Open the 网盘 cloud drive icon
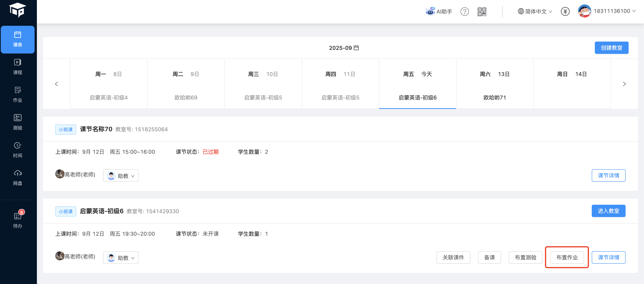Image resolution: width=644 pixels, height=284 pixels. pos(17,178)
